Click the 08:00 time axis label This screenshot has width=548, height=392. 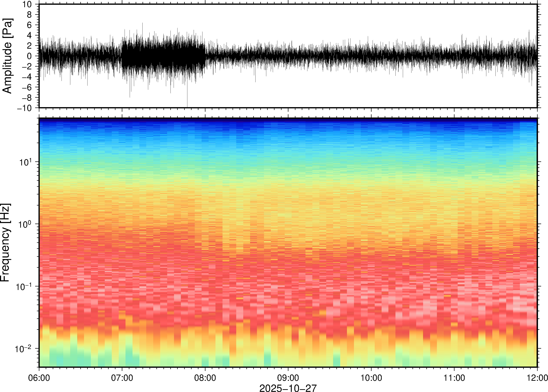point(205,378)
